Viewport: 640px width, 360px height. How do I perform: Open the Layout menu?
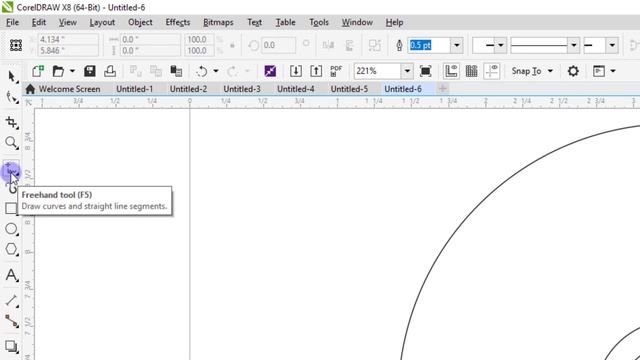pos(102,22)
